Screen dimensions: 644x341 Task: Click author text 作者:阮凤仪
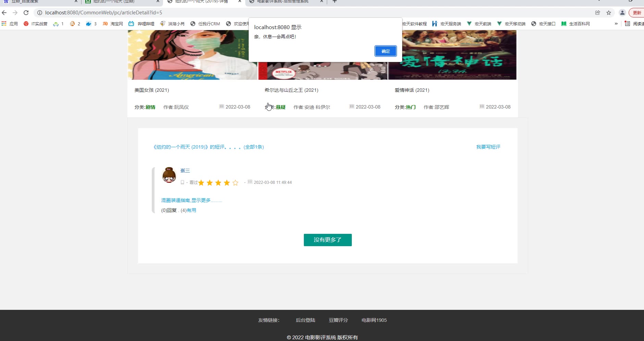[176, 107]
